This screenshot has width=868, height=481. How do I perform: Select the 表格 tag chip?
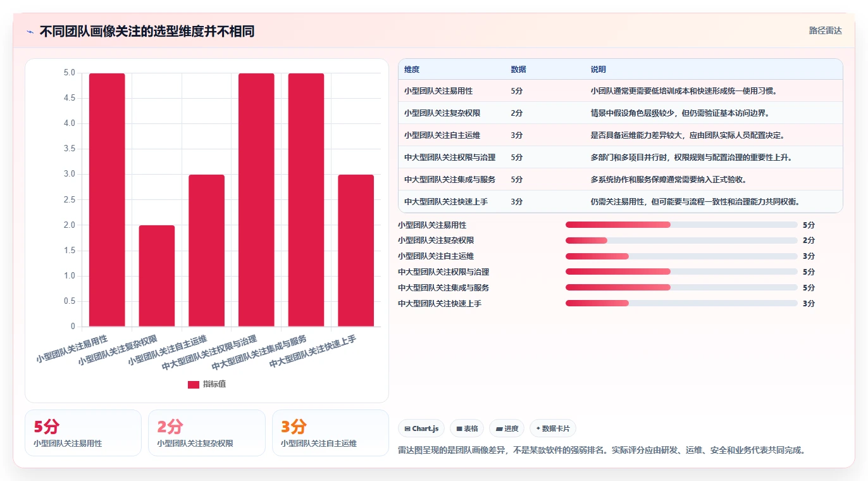(x=467, y=428)
